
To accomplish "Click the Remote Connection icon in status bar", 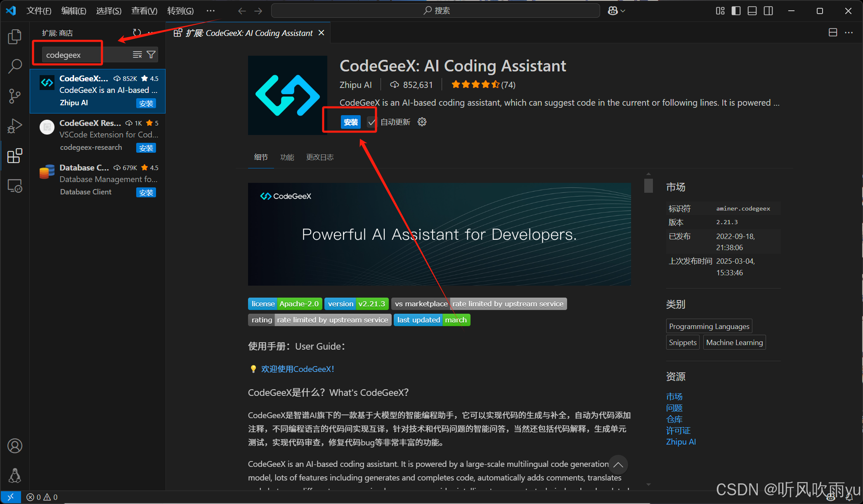I will pos(11,497).
